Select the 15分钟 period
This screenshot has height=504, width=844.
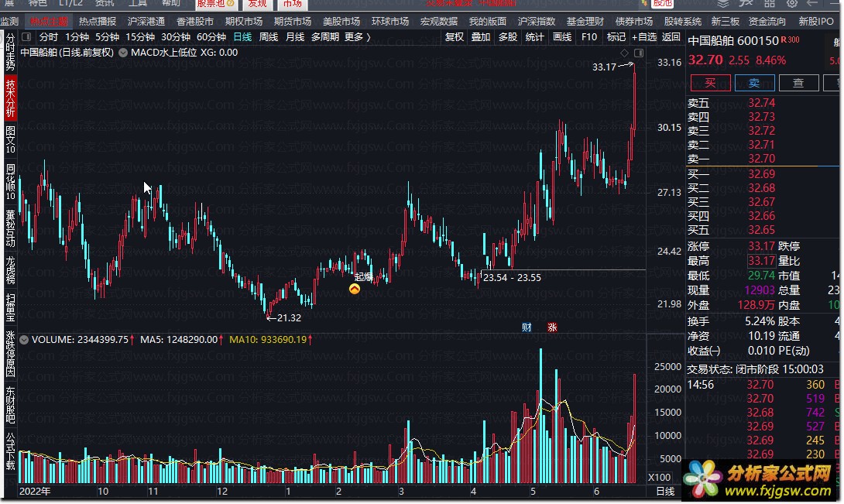click(140, 37)
